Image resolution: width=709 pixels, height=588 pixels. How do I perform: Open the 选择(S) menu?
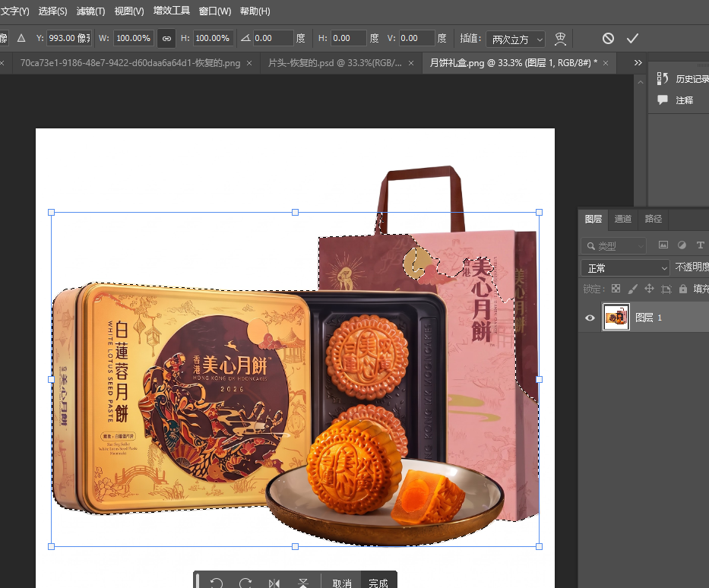[x=52, y=11]
